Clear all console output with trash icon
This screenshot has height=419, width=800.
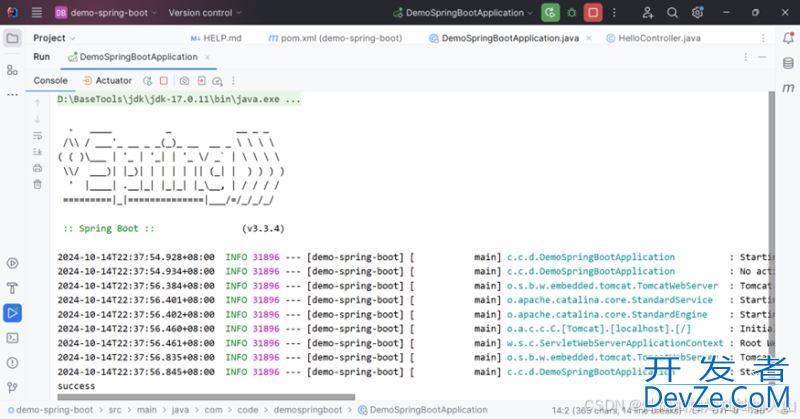37,184
